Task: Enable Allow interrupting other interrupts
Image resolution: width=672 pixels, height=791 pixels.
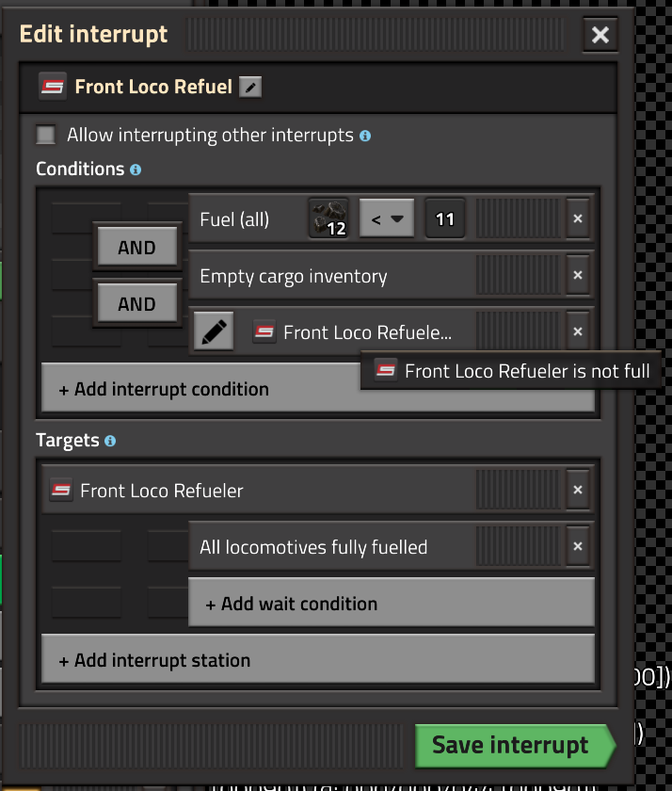Action: pyautogui.click(x=45, y=135)
